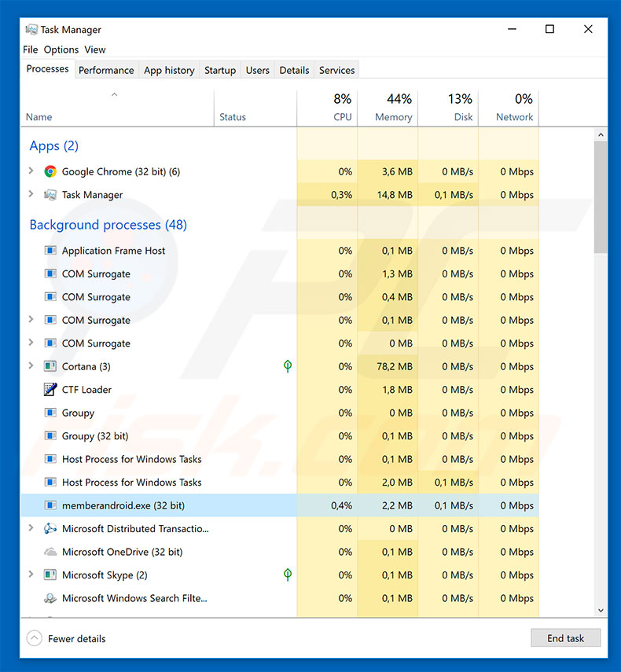Open the File menu
Image resolution: width=621 pixels, height=672 pixels.
[x=31, y=50]
